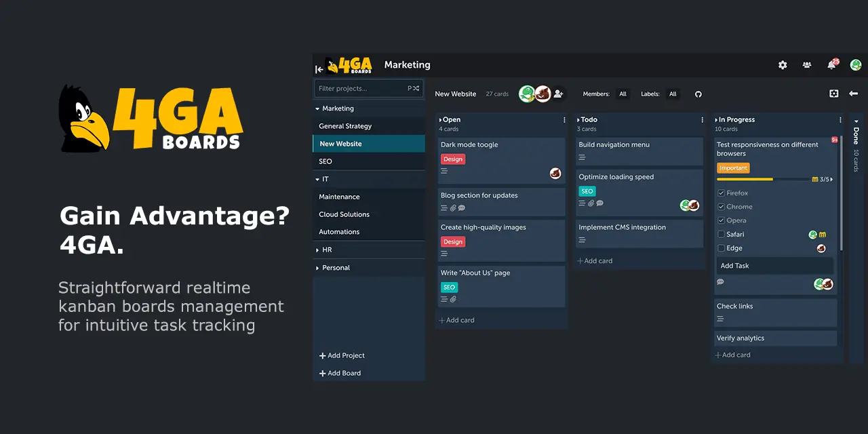Open the SEO board in the sidebar
Viewport: 868px width, 434px height.
pyautogui.click(x=369, y=161)
